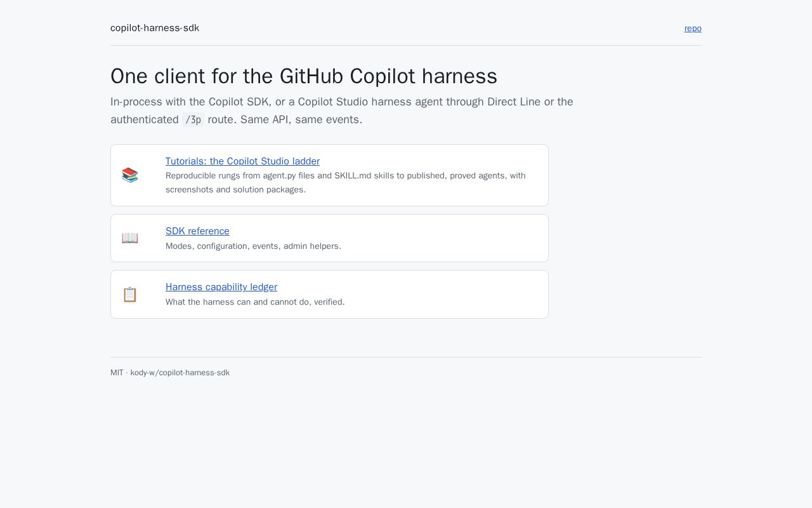This screenshot has height=508, width=812.
Task: Open the SDK reference link
Action: point(197,231)
